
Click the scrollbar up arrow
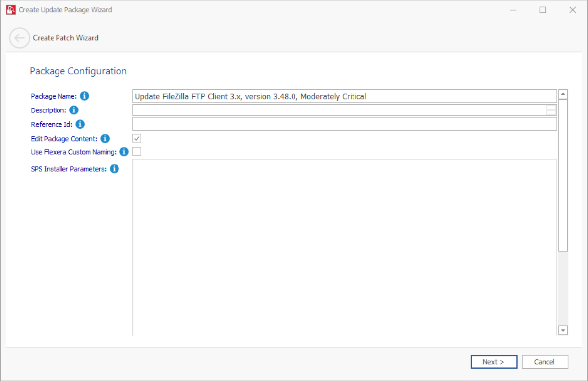click(x=563, y=94)
